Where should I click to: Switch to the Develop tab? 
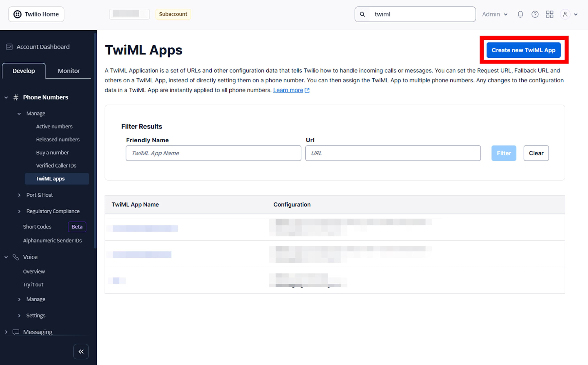point(24,71)
